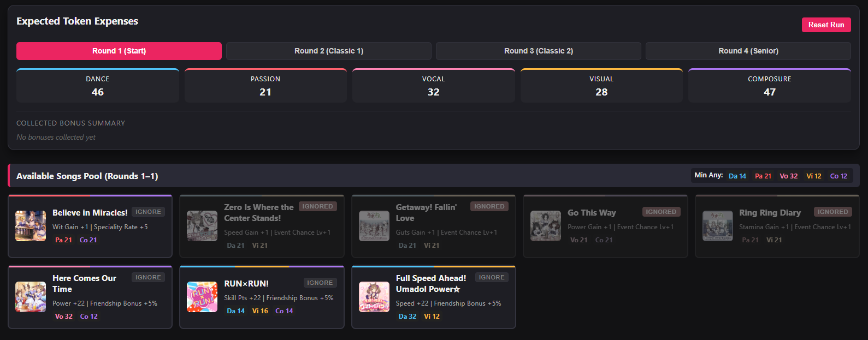Toggle IGNORE on Here Comes Our Time
The width and height of the screenshot is (868, 340).
tap(149, 277)
